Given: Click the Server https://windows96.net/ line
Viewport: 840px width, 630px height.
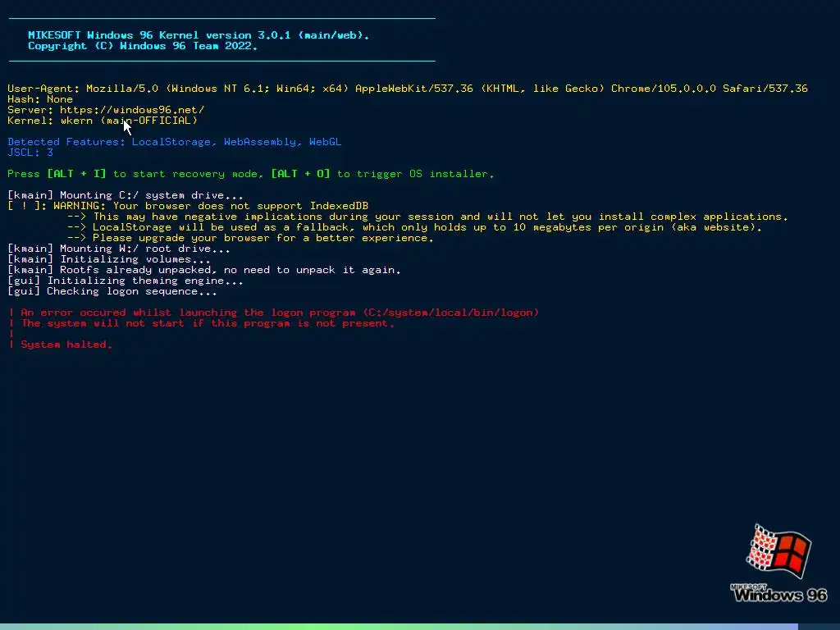Looking at the screenshot, I should click(106, 110).
